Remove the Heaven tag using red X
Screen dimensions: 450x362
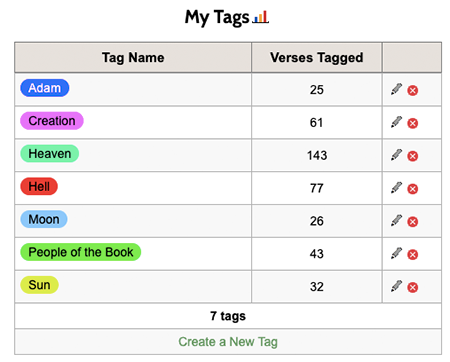pos(413,156)
